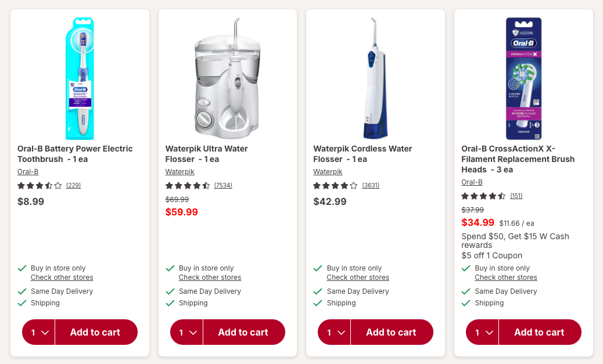The height and width of the screenshot is (364, 603).
Task: Check other stores for Waterpik Cordless Flosser
Action: (x=358, y=277)
